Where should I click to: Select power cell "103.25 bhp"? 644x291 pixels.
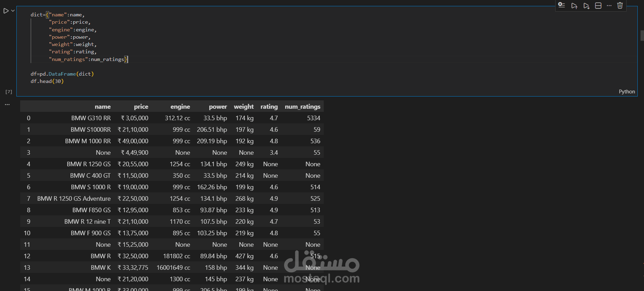click(212, 233)
